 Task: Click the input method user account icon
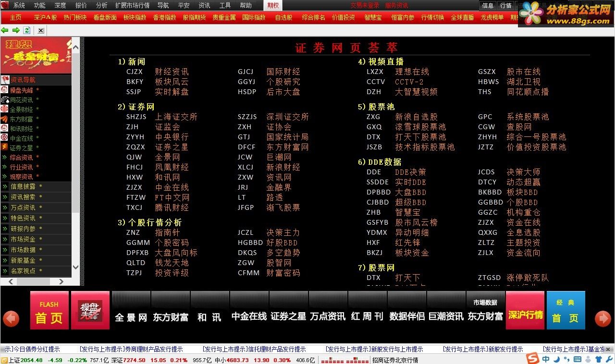[588, 359]
